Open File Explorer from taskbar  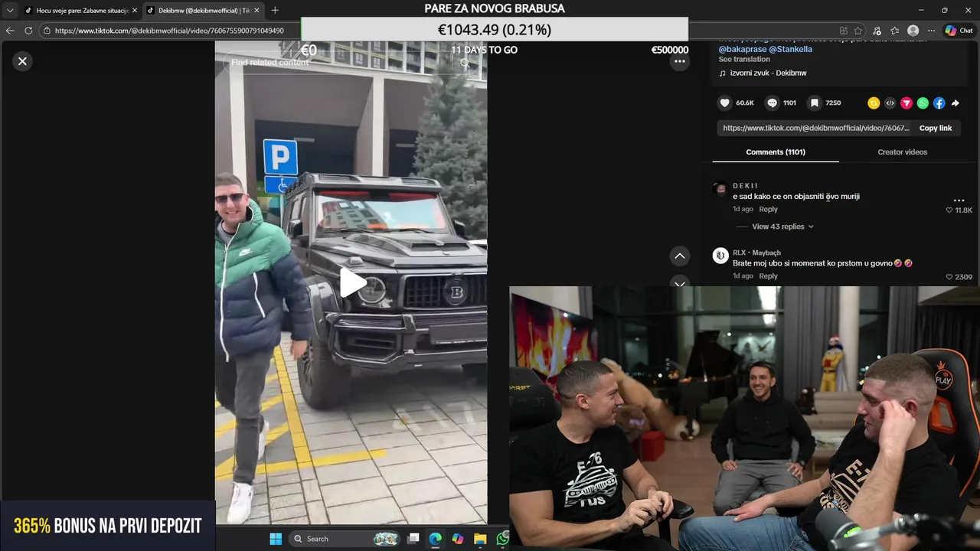point(479,539)
